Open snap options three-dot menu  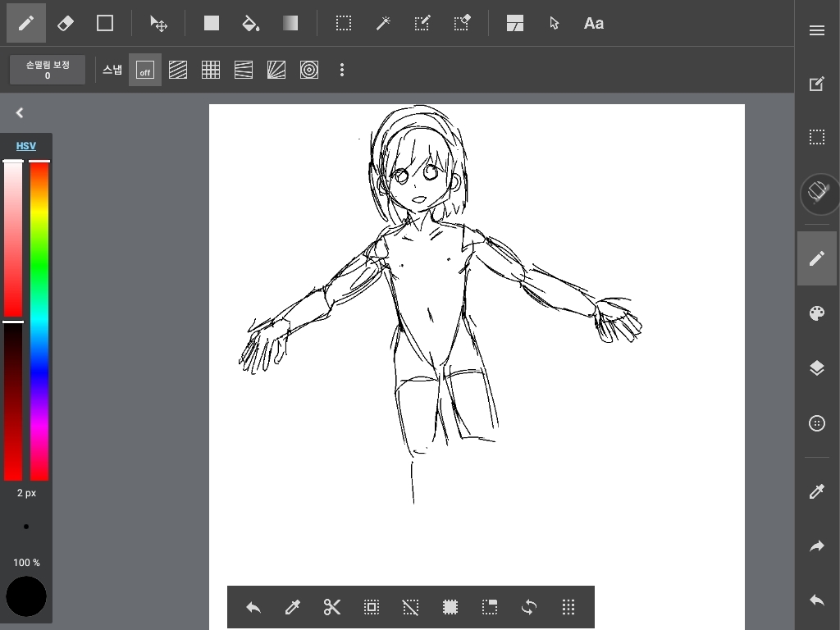342,71
